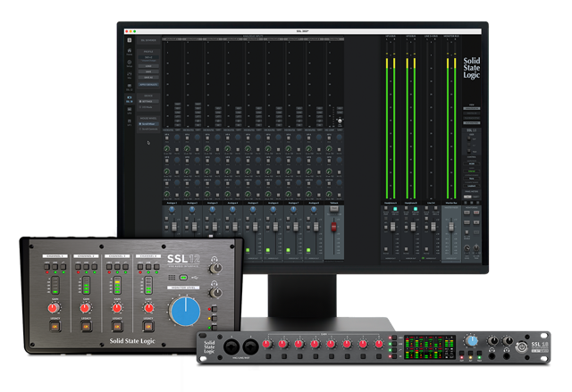This screenshot has height=392, width=572.
Task: Click the Monitor Bus output name label
Action: (x=451, y=203)
